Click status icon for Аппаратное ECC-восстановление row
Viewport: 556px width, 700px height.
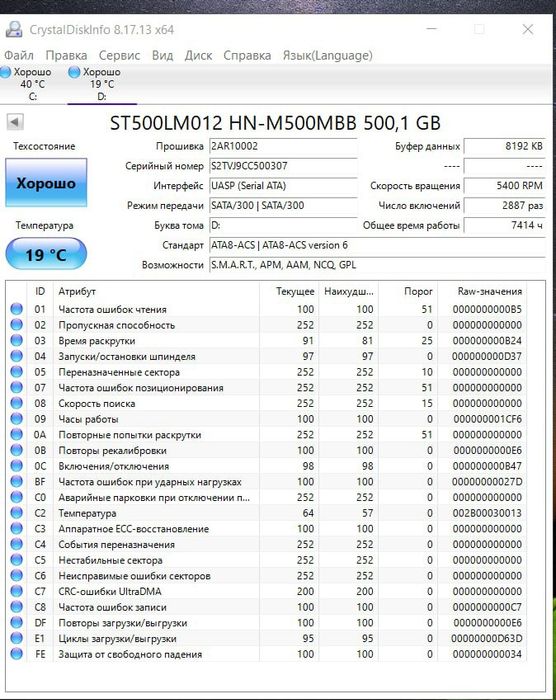17,528
